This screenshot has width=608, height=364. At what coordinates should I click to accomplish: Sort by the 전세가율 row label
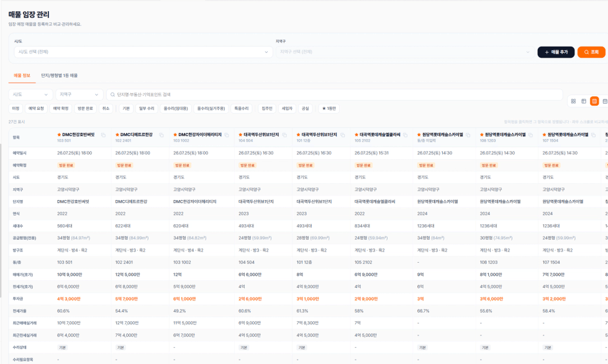coord(19,311)
